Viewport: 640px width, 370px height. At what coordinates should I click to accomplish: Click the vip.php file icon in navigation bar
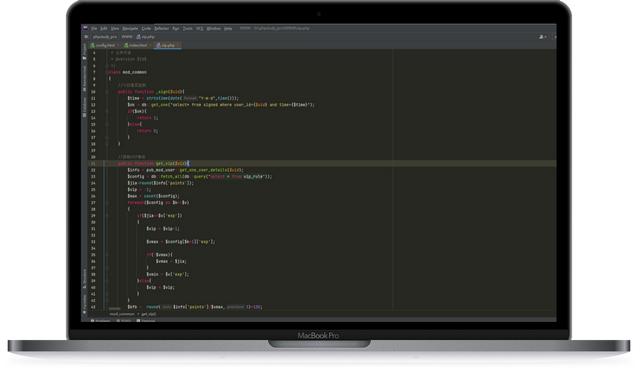138,37
